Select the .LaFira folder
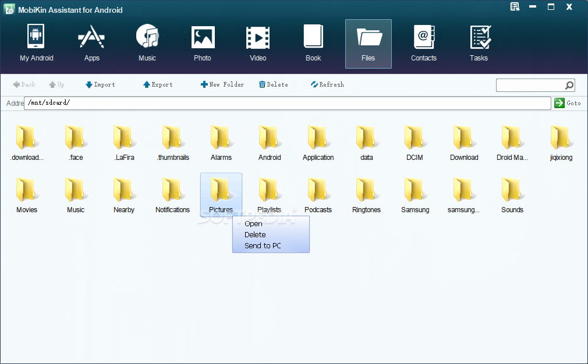The width and height of the screenshot is (588, 364). click(x=124, y=143)
